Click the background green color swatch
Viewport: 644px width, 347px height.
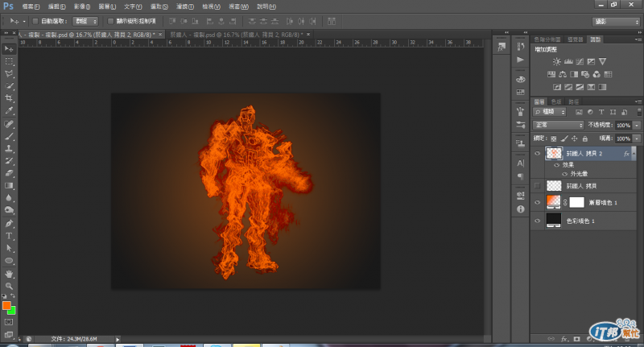pos(12,311)
